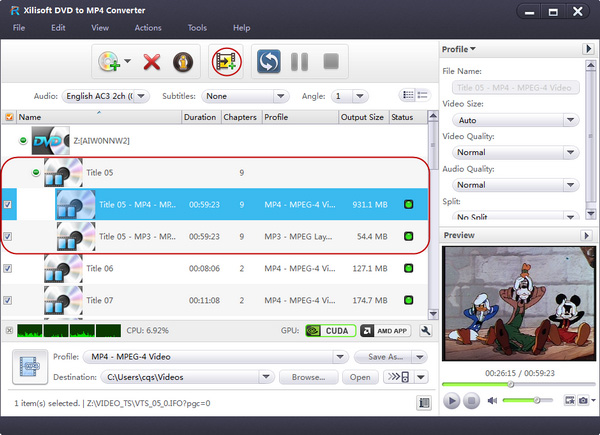
Task: Open the Destination folder dropdown
Action: point(188,377)
